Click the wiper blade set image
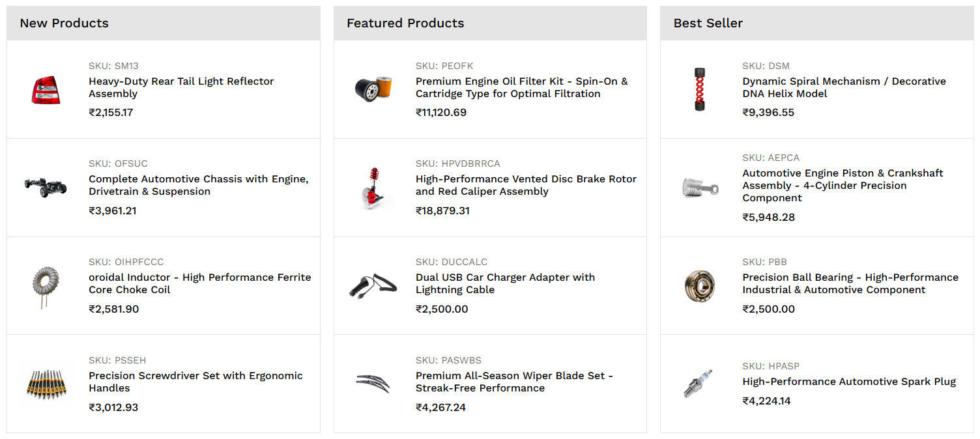 coord(373,383)
